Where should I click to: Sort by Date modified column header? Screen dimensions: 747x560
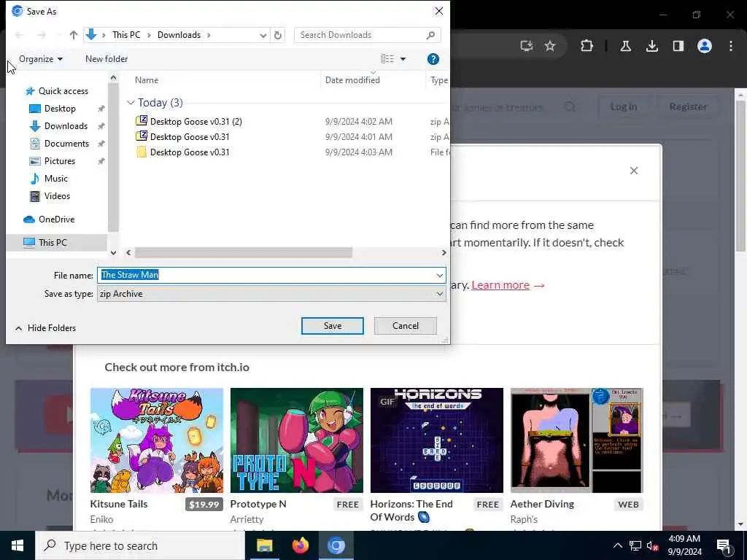pyautogui.click(x=352, y=80)
